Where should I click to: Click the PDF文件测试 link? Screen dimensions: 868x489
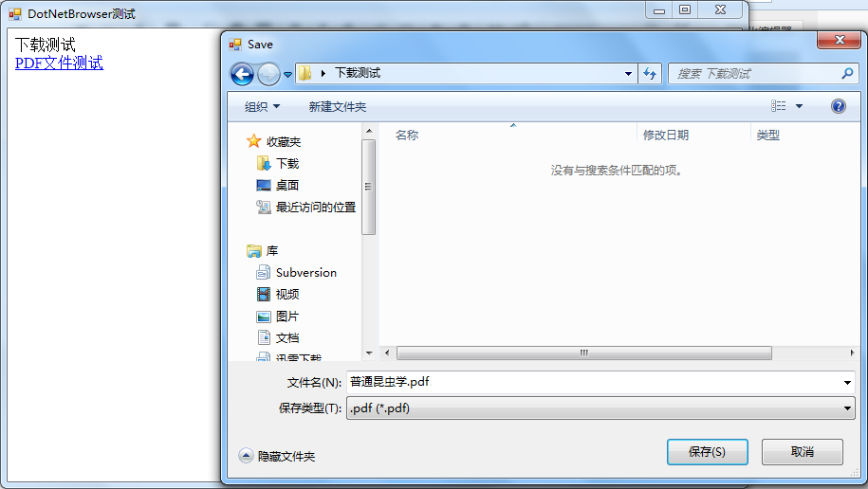tap(59, 63)
